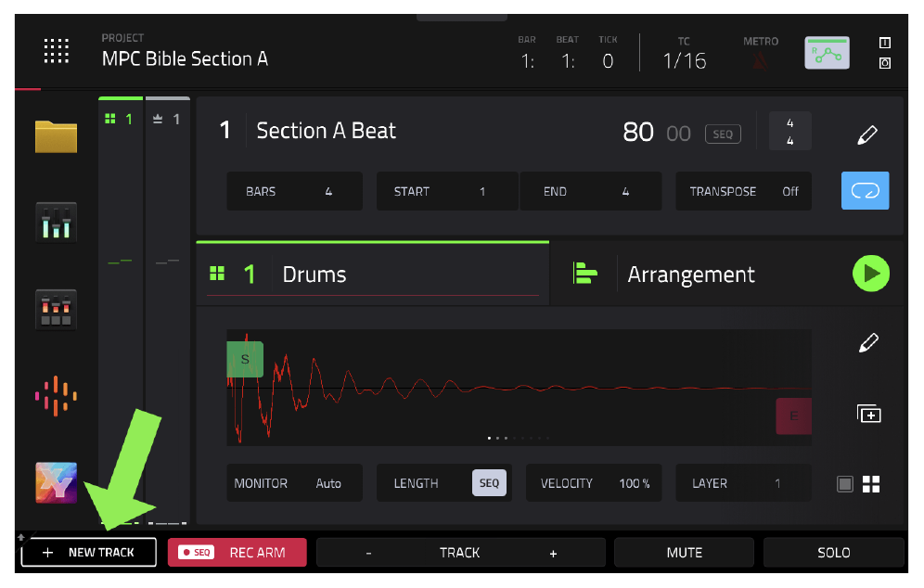
Task: Click the add/duplicate track icon
Action: (x=868, y=414)
